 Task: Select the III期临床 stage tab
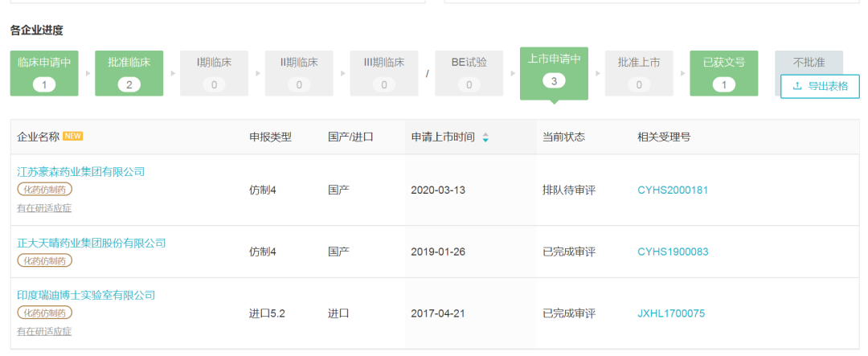coord(384,73)
